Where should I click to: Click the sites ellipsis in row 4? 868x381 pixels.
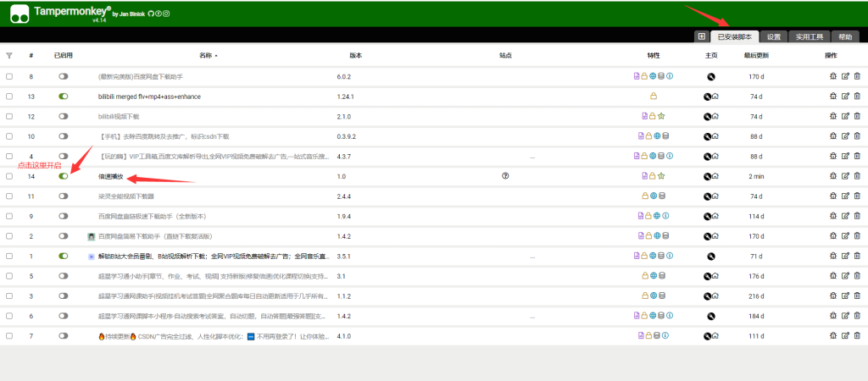532,157
